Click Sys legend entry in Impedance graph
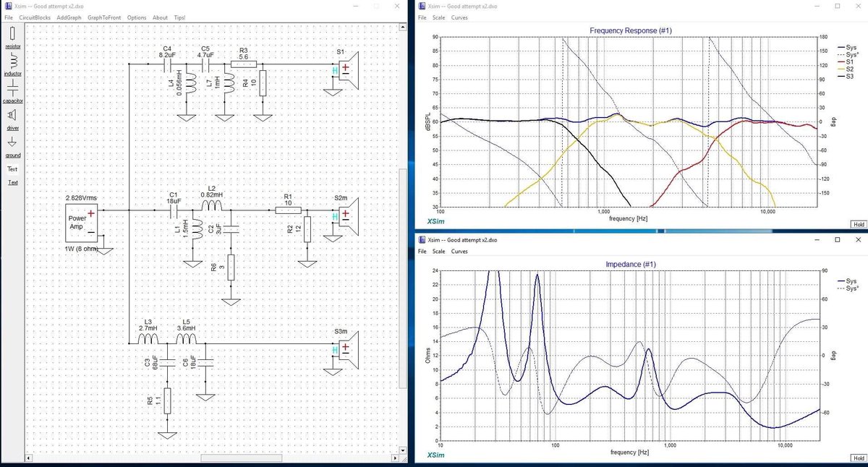This screenshot has width=868, height=467. 846,280
